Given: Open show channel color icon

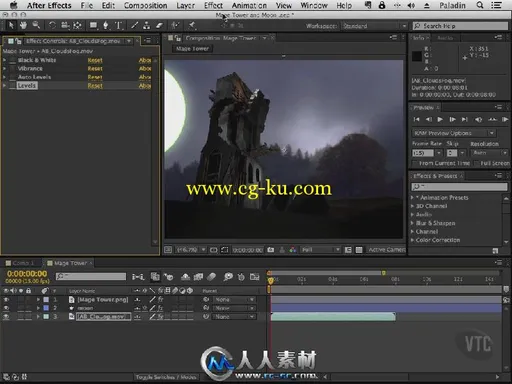Looking at the screenshot, I should (x=293, y=250).
